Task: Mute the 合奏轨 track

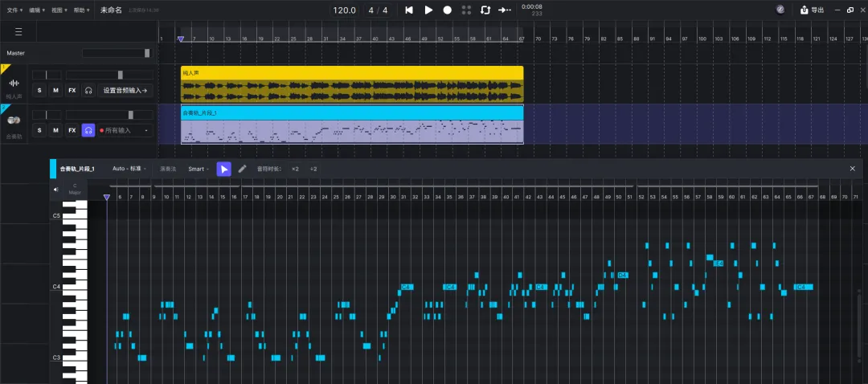Action: pos(55,131)
